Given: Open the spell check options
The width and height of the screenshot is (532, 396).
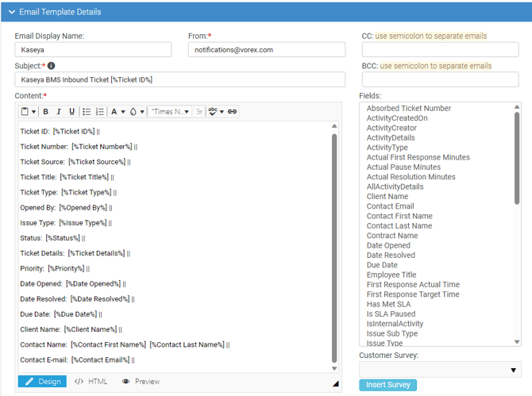Looking at the screenshot, I should 215,112.
